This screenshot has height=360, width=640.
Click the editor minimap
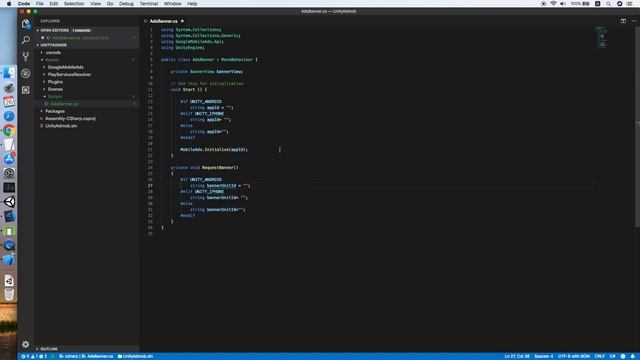coord(601,38)
